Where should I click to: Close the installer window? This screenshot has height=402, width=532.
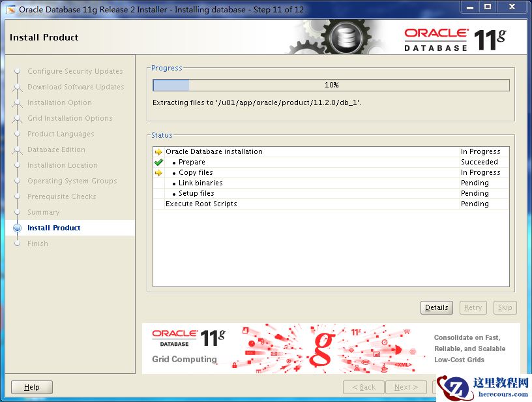(x=512, y=7)
